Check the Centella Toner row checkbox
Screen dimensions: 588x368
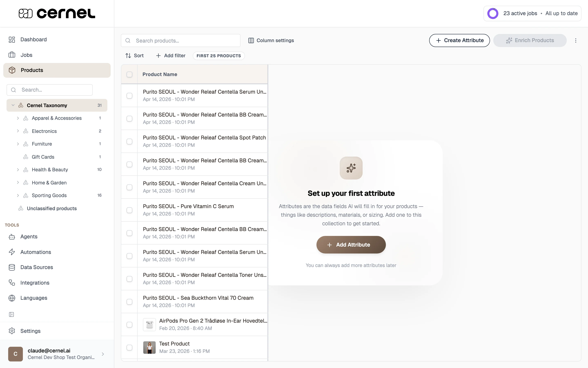[x=129, y=279]
